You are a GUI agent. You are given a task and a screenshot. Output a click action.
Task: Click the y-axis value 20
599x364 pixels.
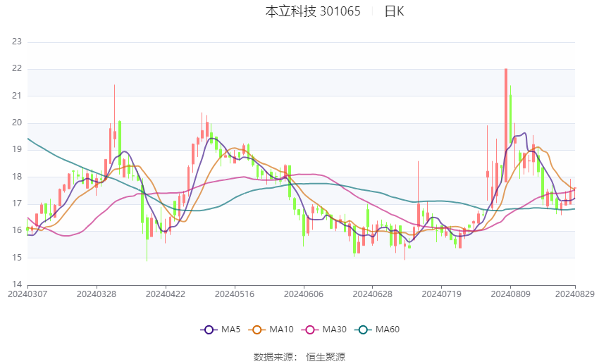17,123
